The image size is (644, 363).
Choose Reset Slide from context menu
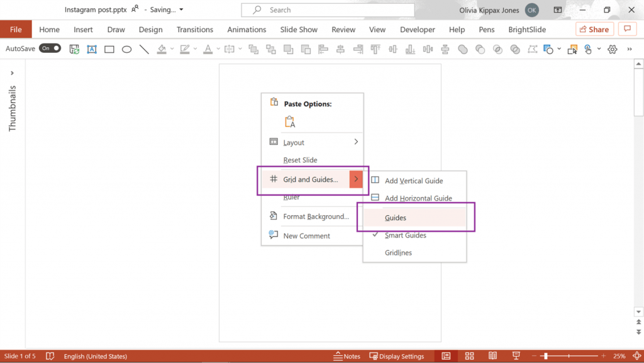click(x=312, y=160)
